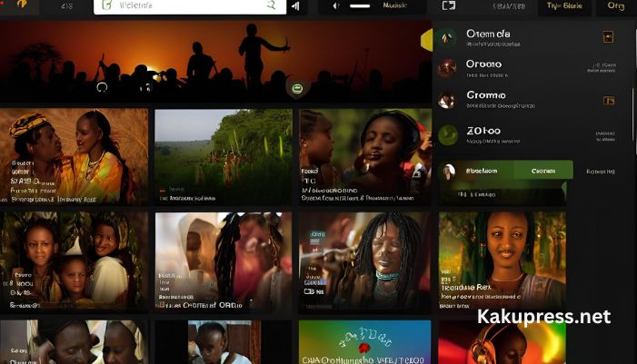Open the thumbnail of woman with dreadlocks
This screenshot has width=637, height=364.
click(364, 262)
